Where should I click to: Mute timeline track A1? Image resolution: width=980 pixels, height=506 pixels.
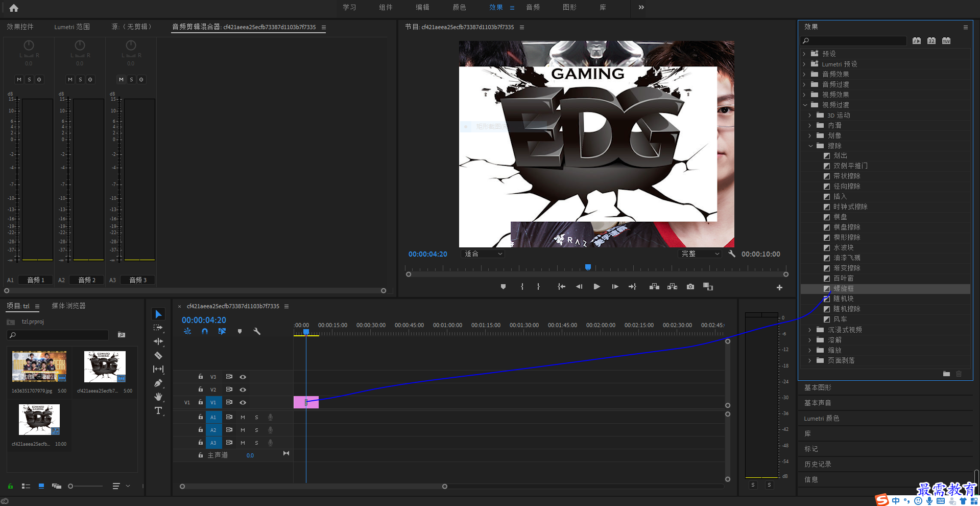[x=243, y=417]
